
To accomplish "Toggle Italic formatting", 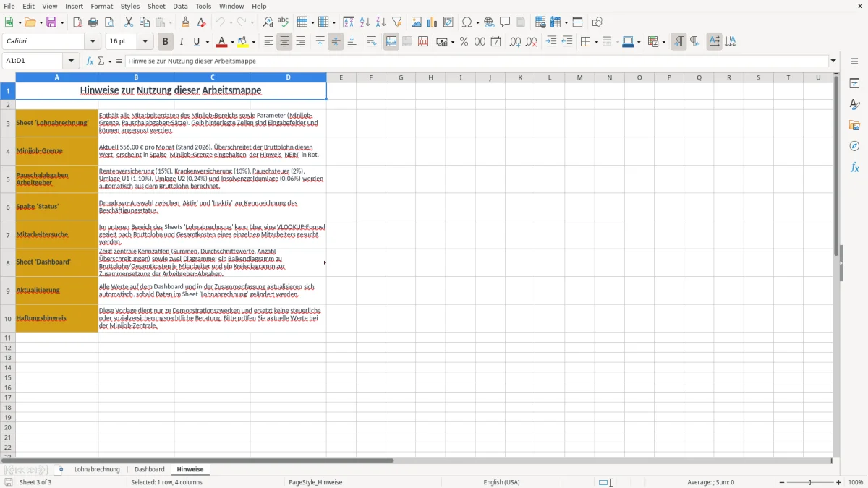I will (x=181, y=42).
